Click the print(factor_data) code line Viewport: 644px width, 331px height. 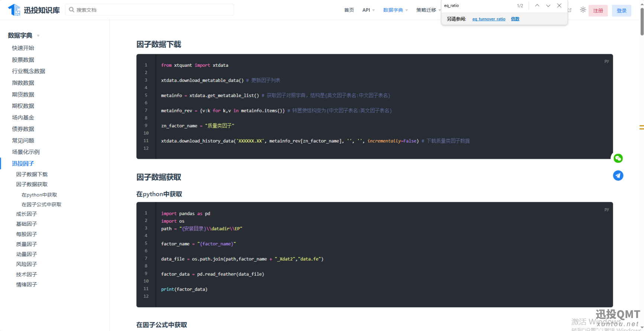[x=184, y=289]
